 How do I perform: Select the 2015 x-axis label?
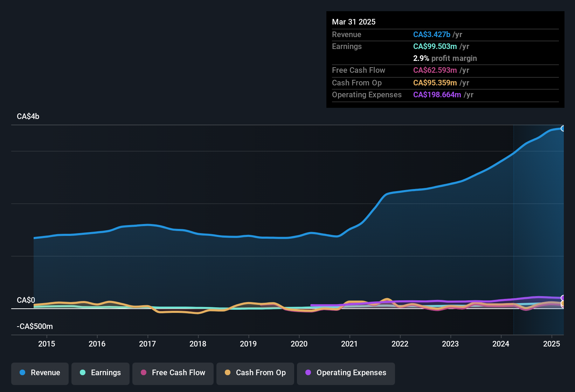pyautogui.click(x=47, y=344)
